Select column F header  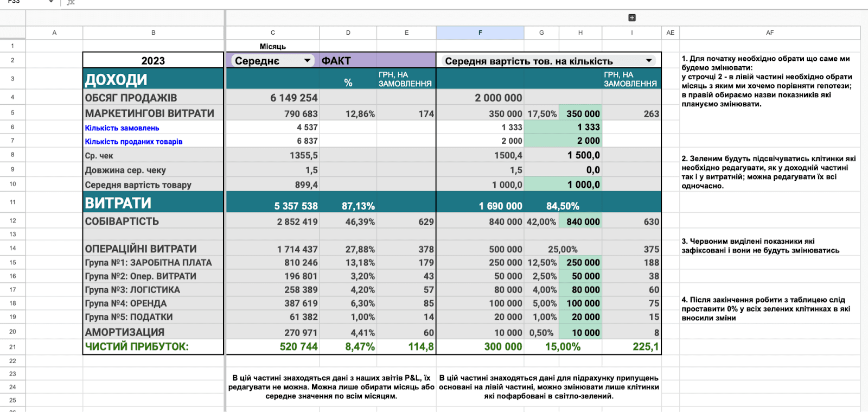pos(480,33)
